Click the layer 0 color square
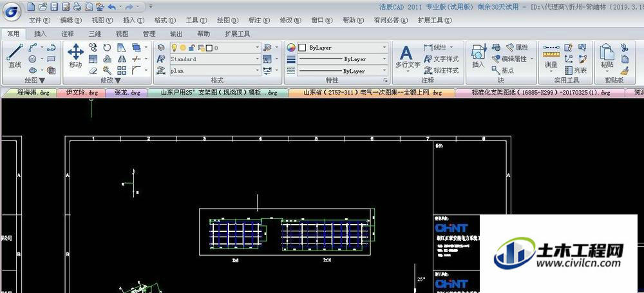The image size is (644, 293). (209, 48)
